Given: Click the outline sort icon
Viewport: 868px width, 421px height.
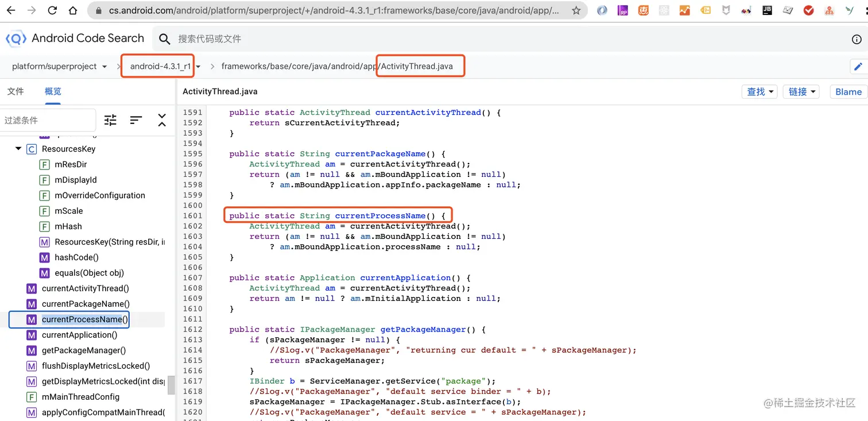Looking at the screenshot, I should click(136, 120).
